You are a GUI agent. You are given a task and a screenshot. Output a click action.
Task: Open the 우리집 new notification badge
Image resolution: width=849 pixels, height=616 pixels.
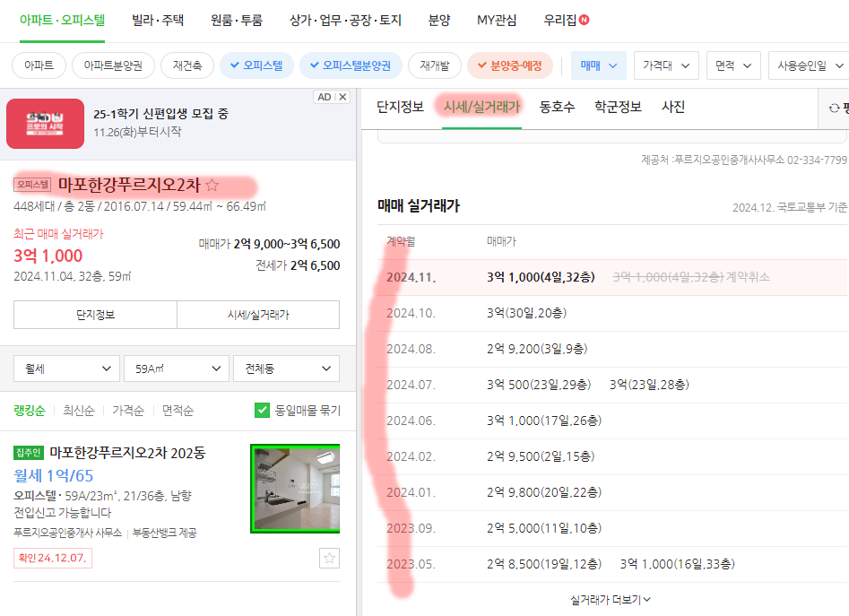click(x=584, y=20)
